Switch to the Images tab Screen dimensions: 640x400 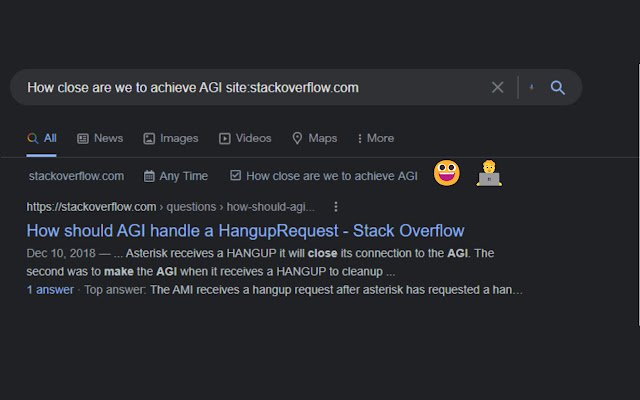(171, 138)
